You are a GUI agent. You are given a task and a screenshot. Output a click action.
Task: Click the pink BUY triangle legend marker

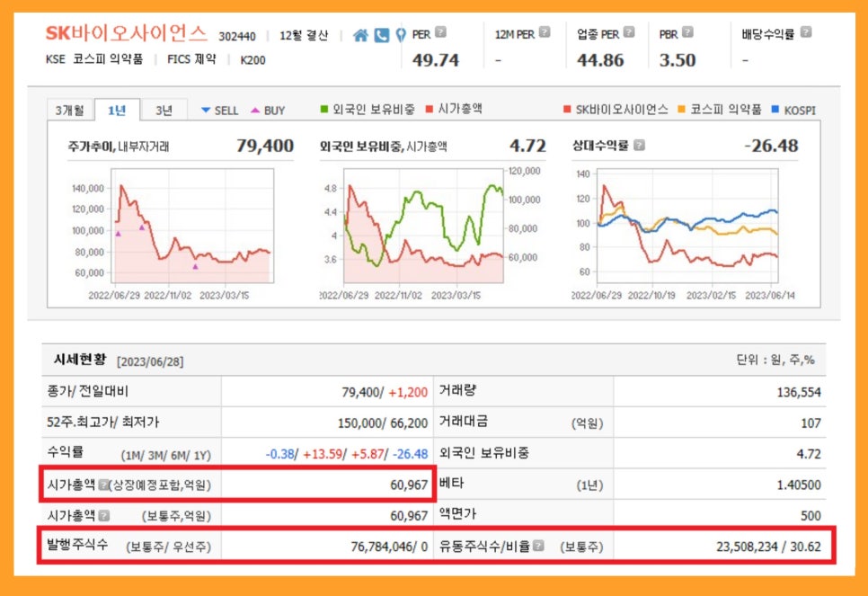pyautogui.click(x=254, y=111)
